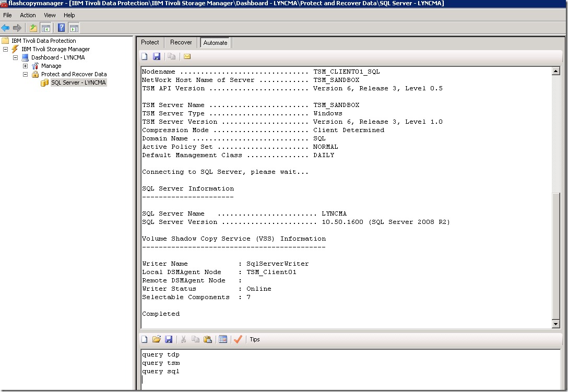Expand the Manage tree node
568x392 pixels.
(x=25, y=66)
